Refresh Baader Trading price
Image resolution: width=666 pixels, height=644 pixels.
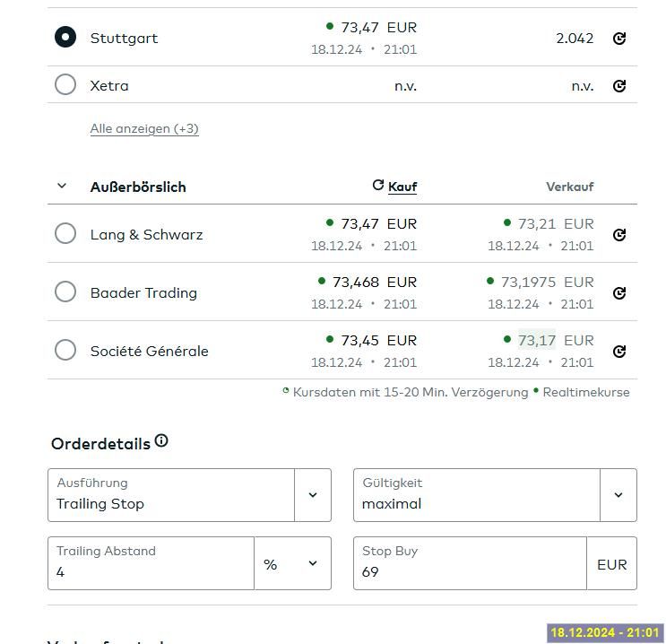click(x=618, y=293)
